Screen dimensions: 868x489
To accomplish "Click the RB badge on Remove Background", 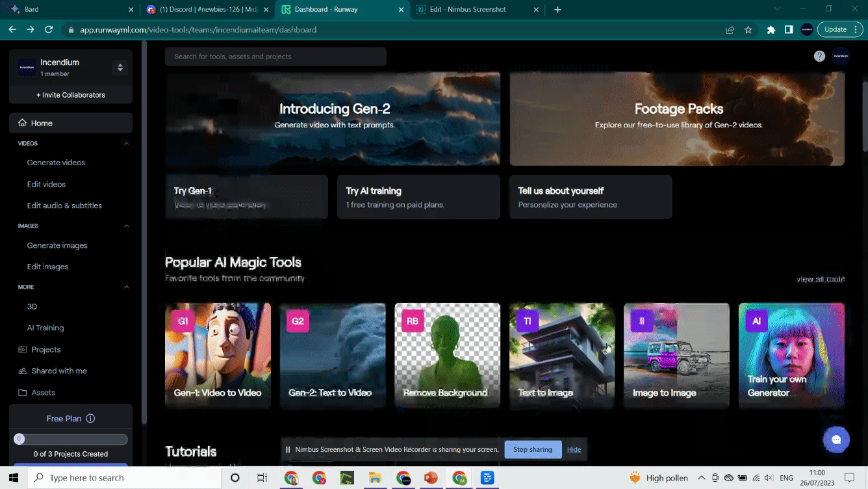I will point(413,321).
